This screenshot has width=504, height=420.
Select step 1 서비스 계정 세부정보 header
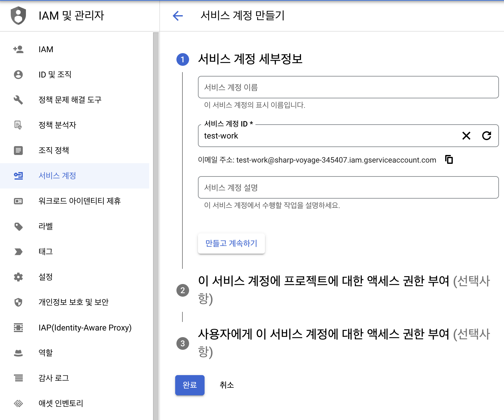click(250, 59)
